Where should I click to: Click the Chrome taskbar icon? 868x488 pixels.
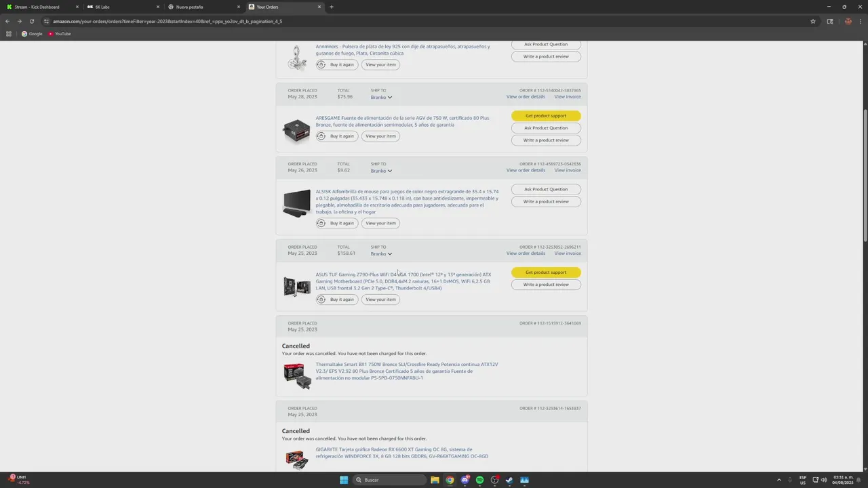tap(450, 480)
